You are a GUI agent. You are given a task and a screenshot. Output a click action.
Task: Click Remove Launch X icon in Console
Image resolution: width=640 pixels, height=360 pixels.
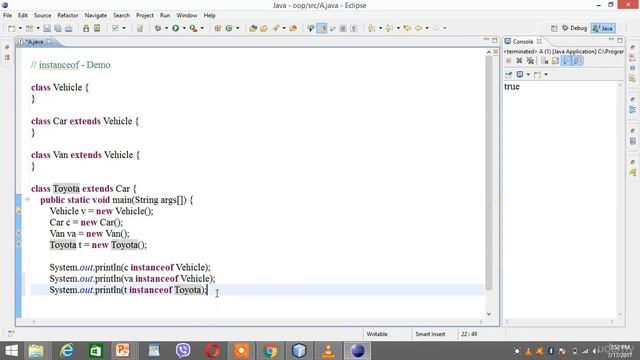(x=519, y=61)
